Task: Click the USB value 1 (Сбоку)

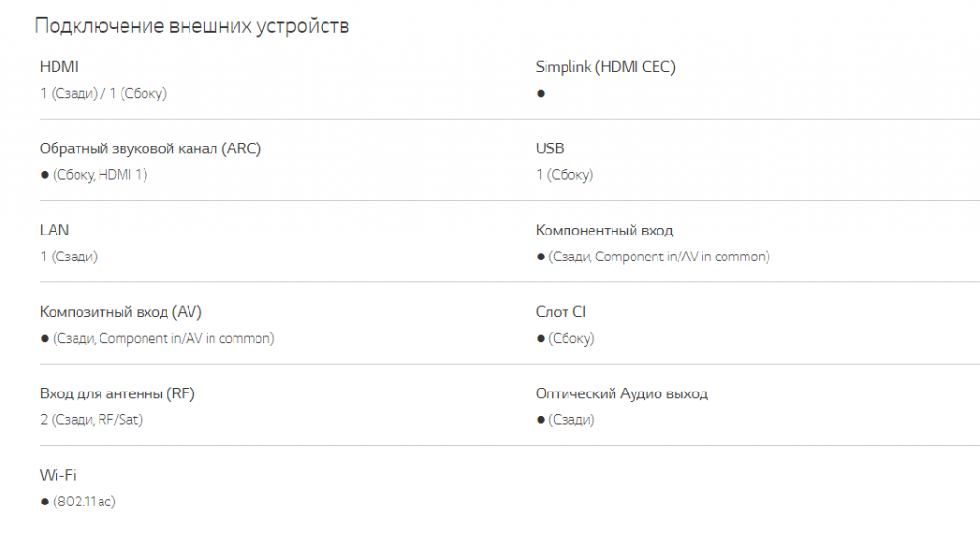Action: (x=565, y=175)
